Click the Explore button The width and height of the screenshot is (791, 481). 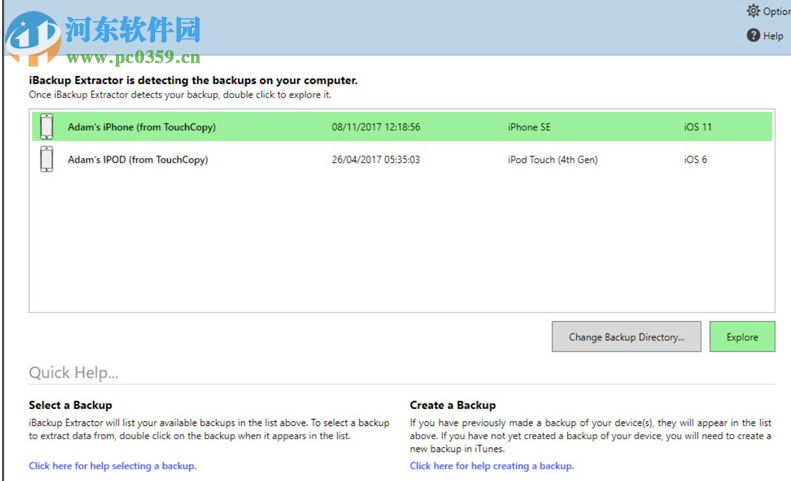click(742, 337)
